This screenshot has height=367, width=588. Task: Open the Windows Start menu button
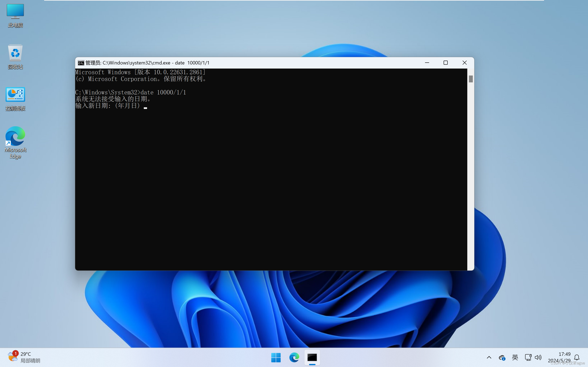[x=276, y=357]
